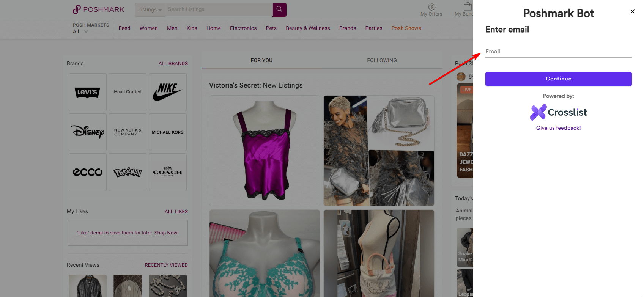Open the Give us feedback link
644x297 pixels.
558,128
